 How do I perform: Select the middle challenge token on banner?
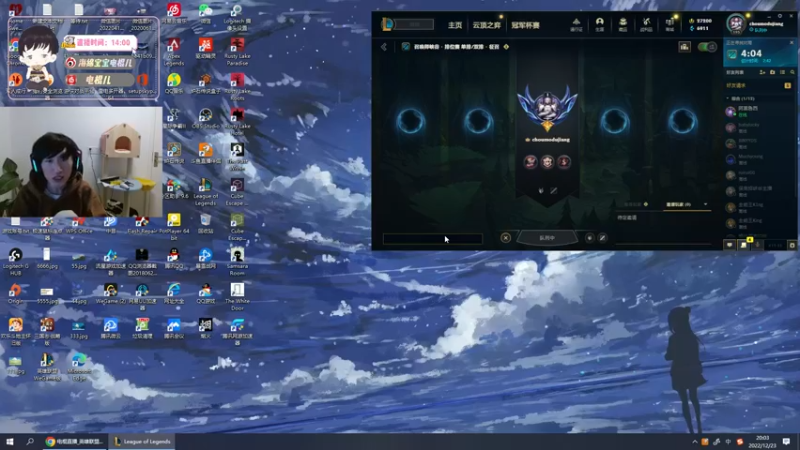pos(547,162)
